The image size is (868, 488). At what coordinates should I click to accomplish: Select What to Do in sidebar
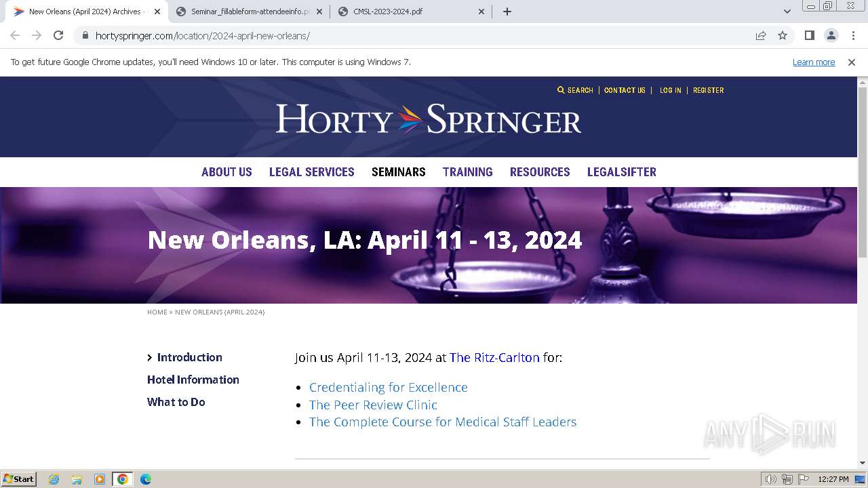pos(176,402)
